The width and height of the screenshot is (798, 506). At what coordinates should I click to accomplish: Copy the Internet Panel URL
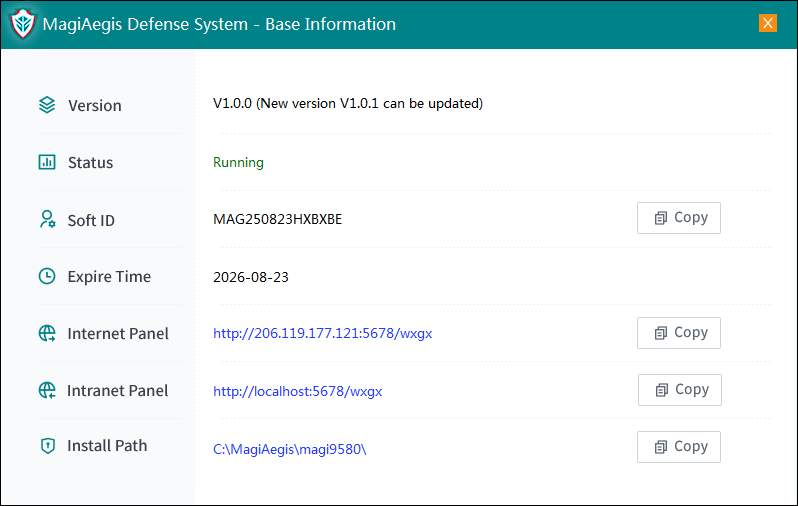(679, 333)
